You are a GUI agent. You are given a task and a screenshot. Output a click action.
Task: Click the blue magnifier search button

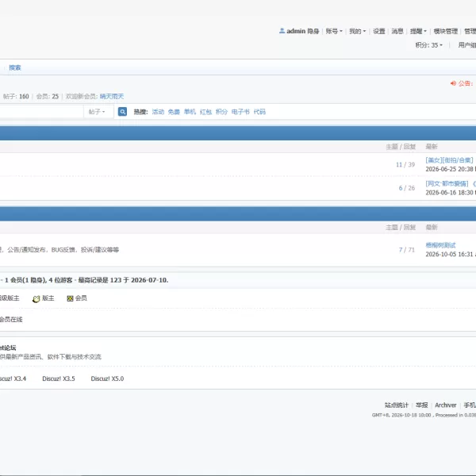click(x=122, y=112)
